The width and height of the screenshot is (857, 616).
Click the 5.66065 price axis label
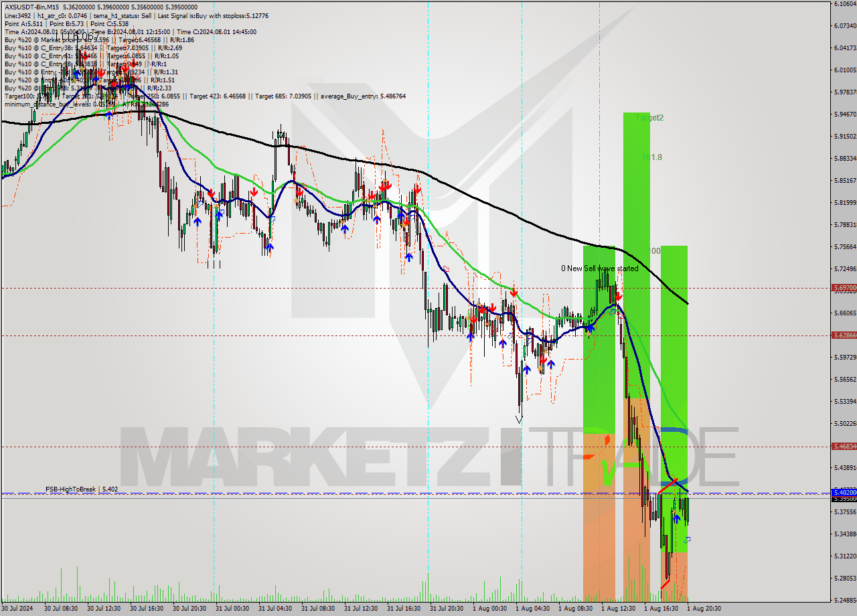(x=845, y=313)
